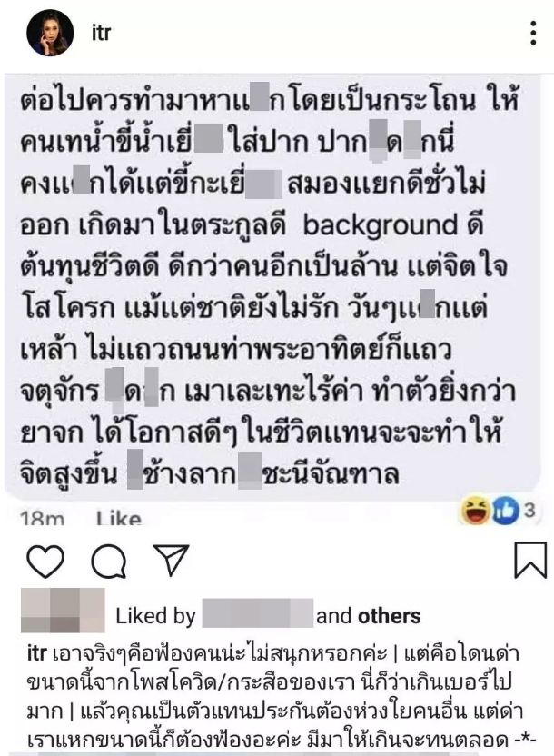Tap the 18m timestamp under the comment
Screen dimensions: 554x756
click(43, 519)
